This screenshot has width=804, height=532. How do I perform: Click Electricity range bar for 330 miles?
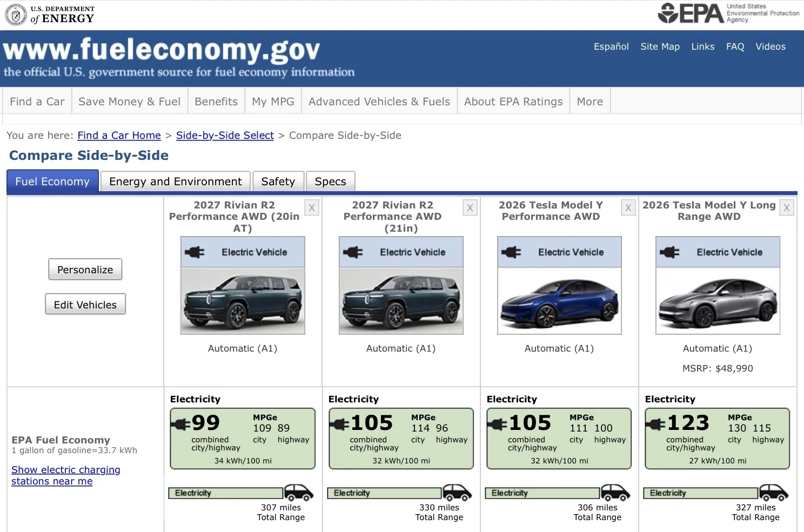click(384, 493)
